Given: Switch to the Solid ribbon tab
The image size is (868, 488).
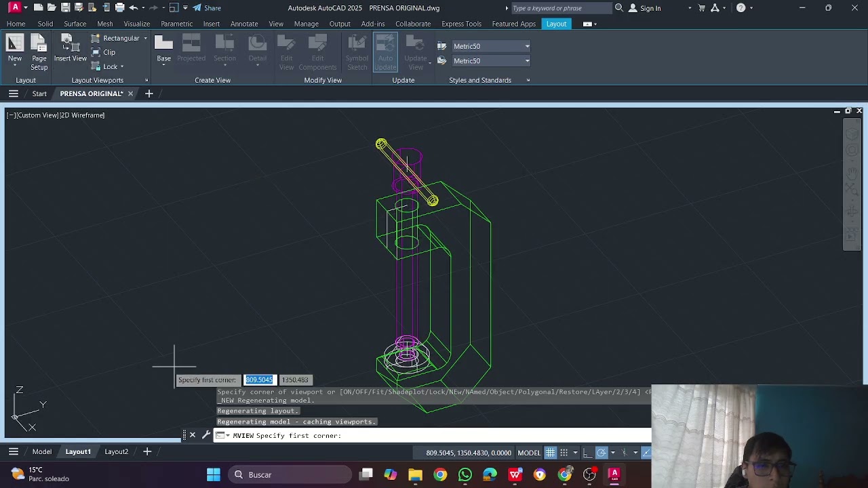Looking at the screenshot, I should [45, 24].
